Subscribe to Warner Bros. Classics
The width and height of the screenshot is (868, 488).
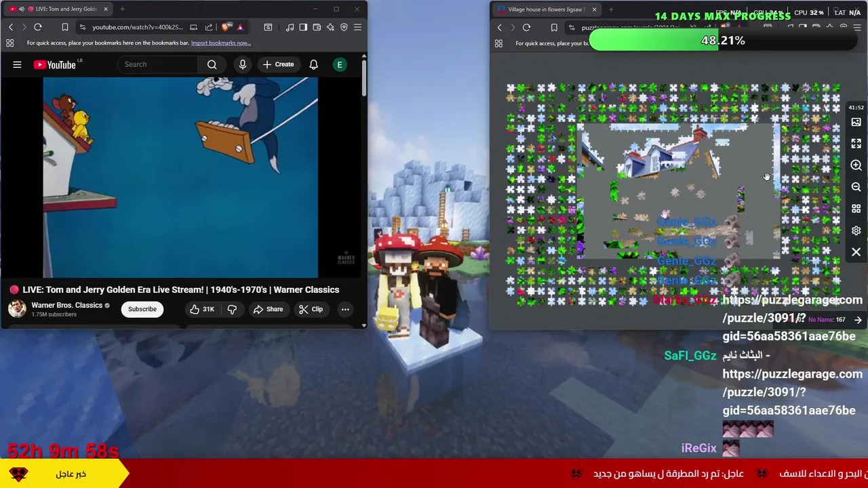[142, 309]
